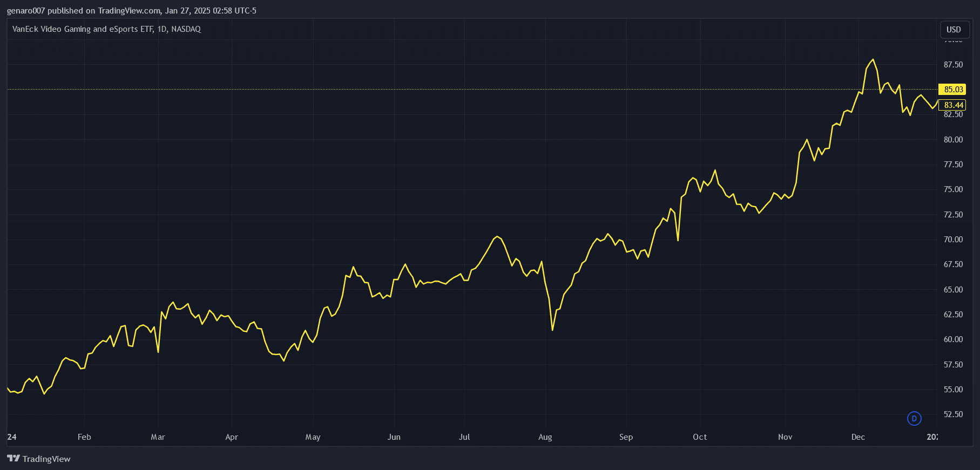Viewport: 980px width, 470px height.
Task: Click the Feb label on time axis
Action: [84, 437]
